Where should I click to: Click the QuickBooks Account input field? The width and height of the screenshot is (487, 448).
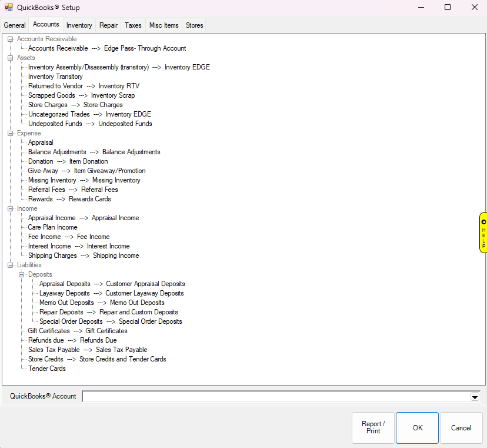click(275, 397)
